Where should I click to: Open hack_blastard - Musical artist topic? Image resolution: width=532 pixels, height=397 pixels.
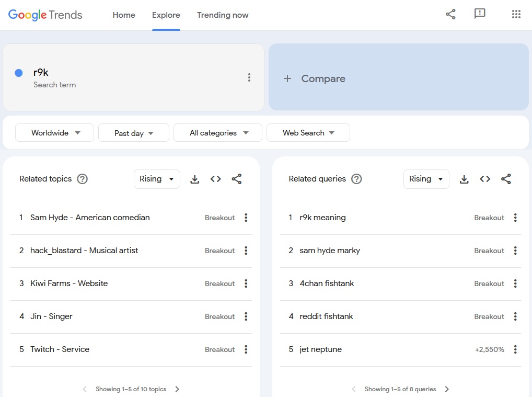tap(84, 251)
